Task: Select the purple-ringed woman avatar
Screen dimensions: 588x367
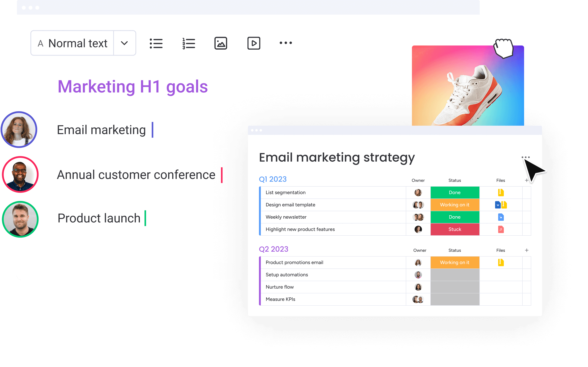Action: pos(19,130)
